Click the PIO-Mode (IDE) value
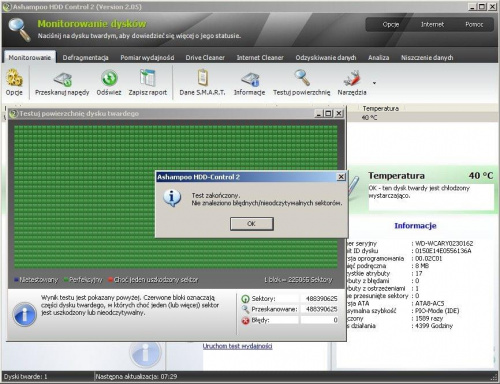 (437, 311)
